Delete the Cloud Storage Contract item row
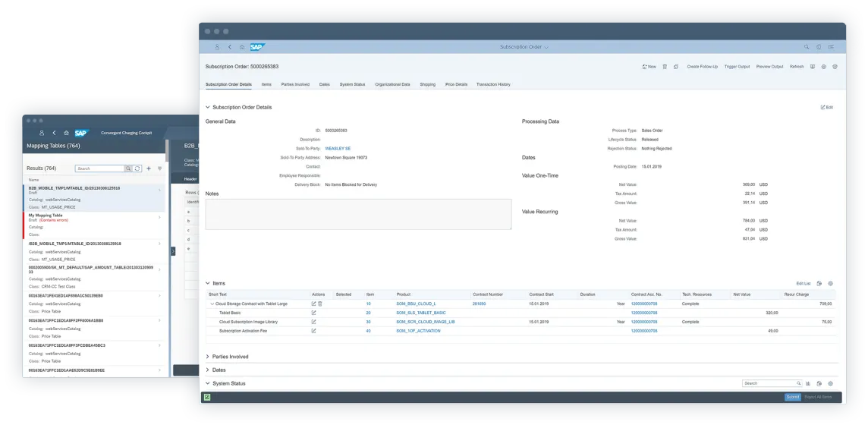Image resolution: width=868 pixels, height=425 pixels. click(x=320, y=304)
